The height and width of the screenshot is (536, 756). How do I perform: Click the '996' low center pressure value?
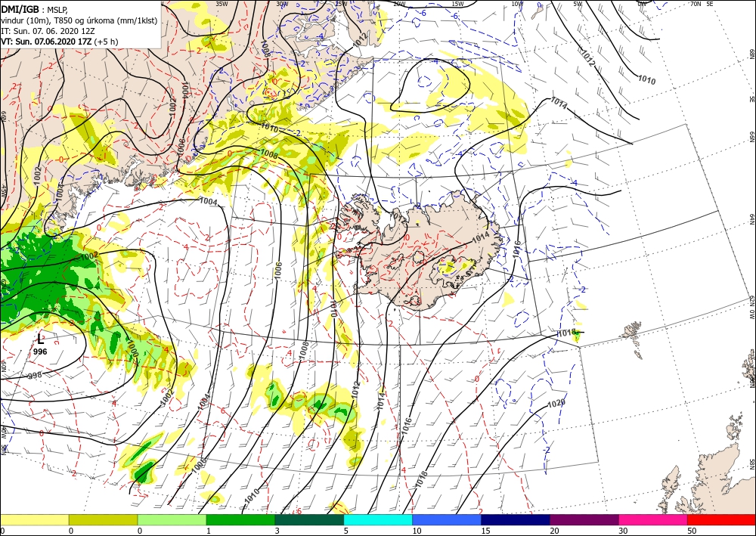(x=41, y=352)
